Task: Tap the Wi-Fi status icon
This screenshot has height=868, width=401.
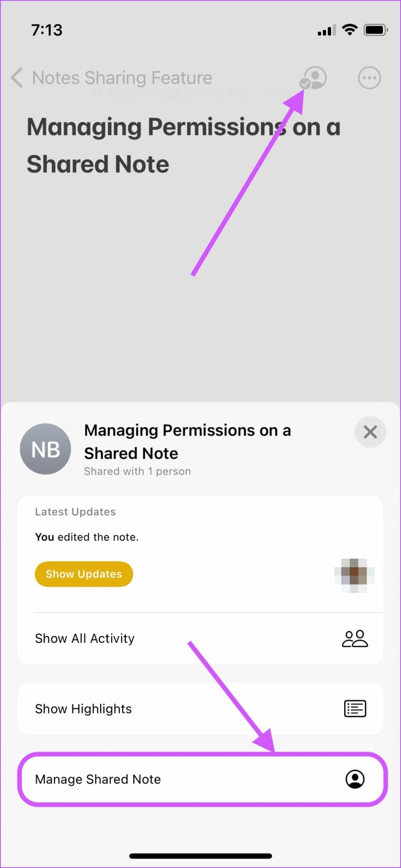Action: pos(350,30)
